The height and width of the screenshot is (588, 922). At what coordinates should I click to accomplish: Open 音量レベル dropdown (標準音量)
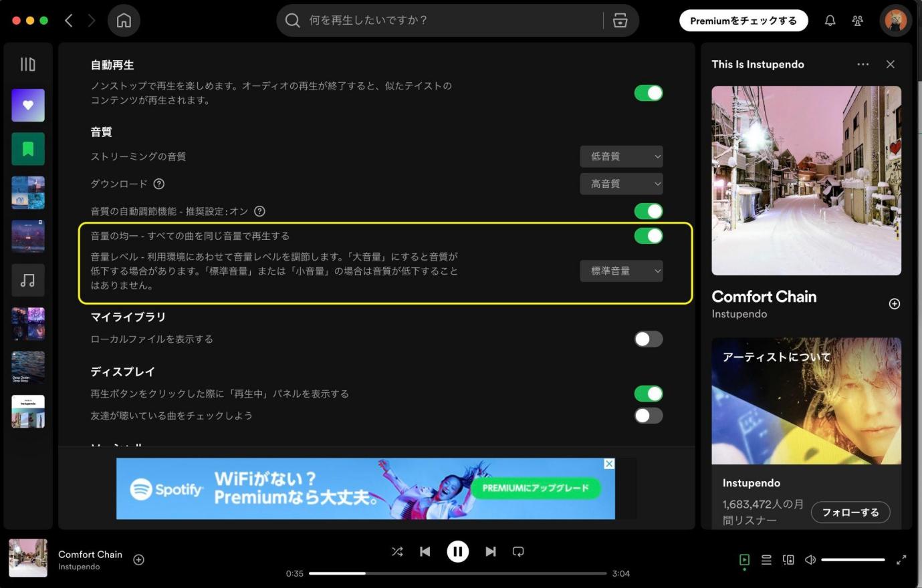[x=622, y=271]
